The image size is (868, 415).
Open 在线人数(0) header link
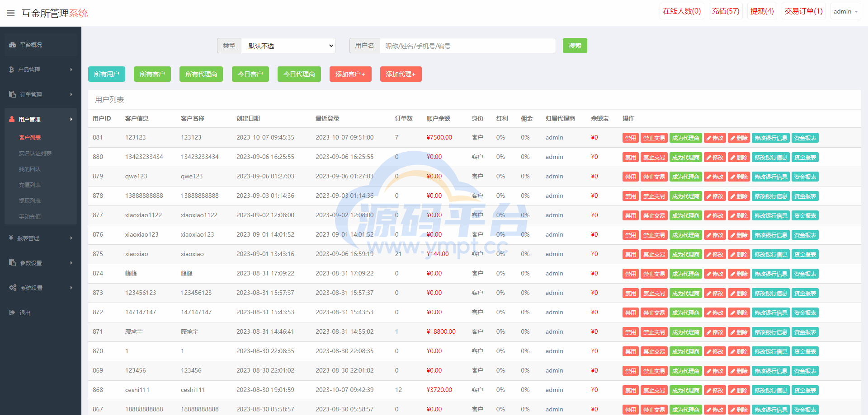point(682,11)
